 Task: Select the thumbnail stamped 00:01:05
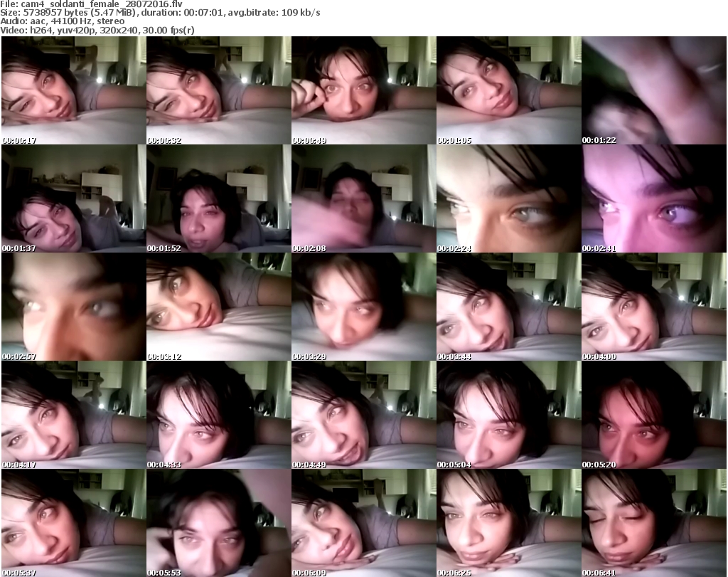click(508, 90)
